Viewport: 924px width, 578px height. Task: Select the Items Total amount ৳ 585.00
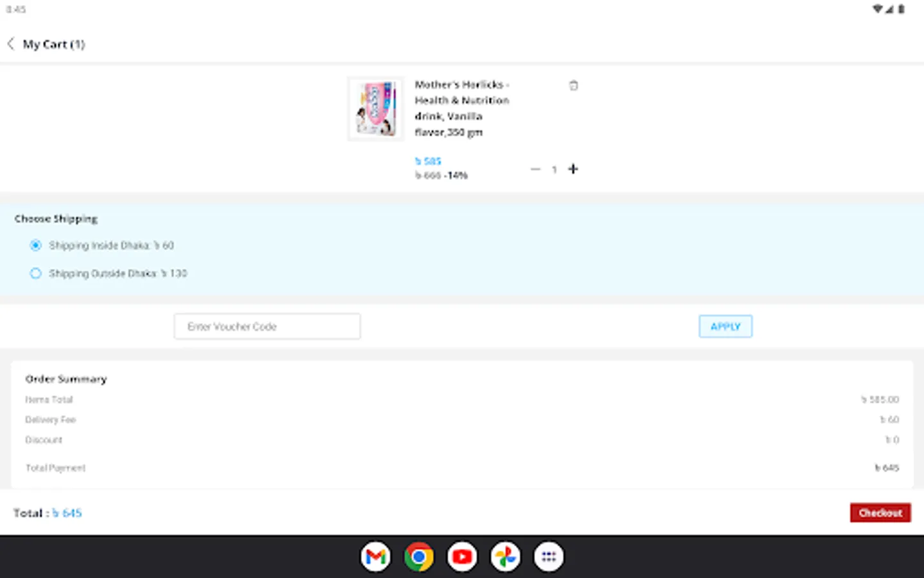coord(880,399)
